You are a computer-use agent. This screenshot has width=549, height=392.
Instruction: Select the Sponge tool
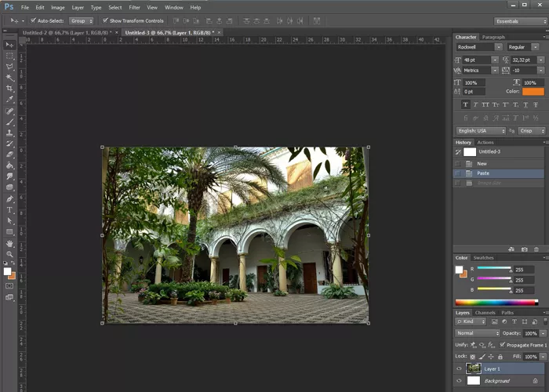coord(9,187)
